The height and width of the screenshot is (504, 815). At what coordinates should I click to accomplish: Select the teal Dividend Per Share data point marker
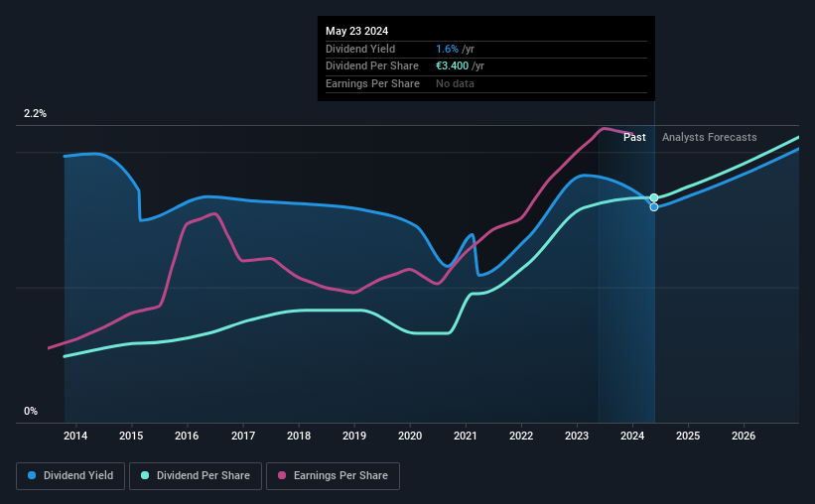pyautogui.click(x=654, y=198)
